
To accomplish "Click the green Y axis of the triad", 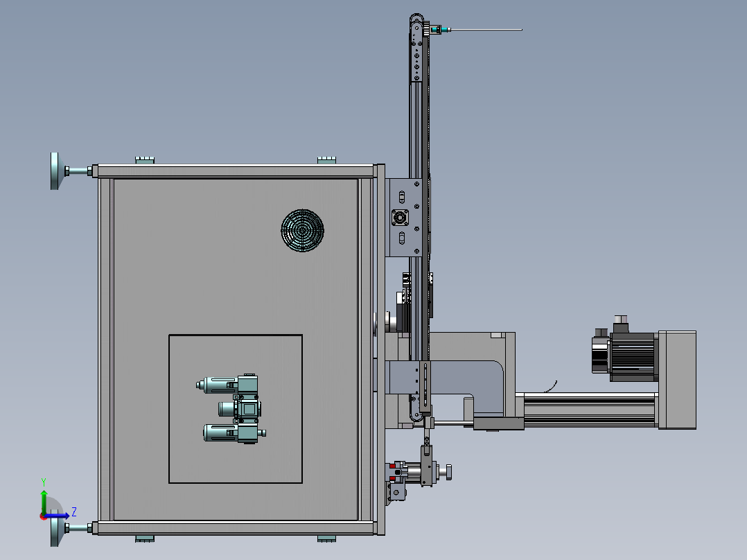I will [x=44, y=501].
